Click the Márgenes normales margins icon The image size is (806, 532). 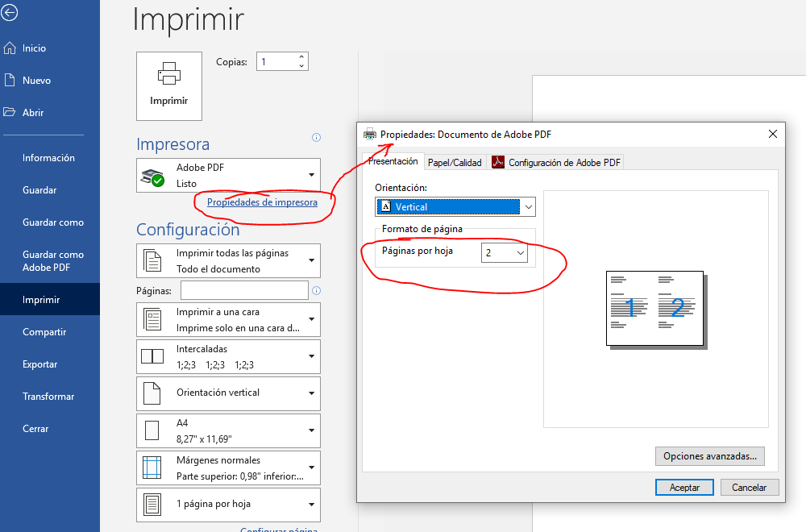pos(152,468)
